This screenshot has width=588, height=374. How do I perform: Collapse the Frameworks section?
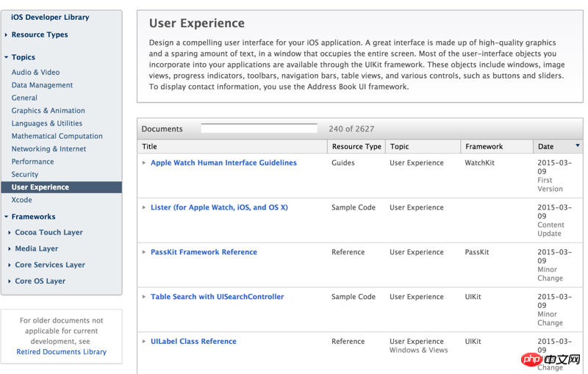click(x=7, y=217)
